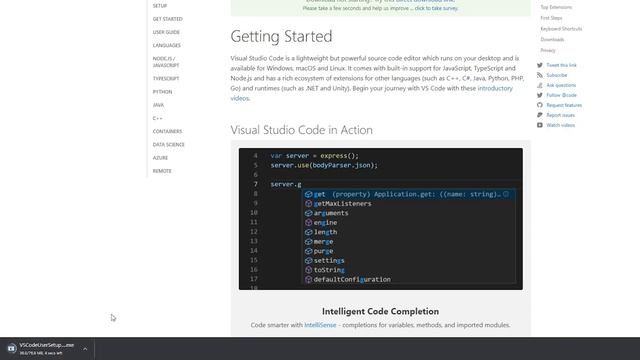Open the NODE.JS / JAVASCRIPT docs section
This screenshot has height=360, width=640.
166,62
